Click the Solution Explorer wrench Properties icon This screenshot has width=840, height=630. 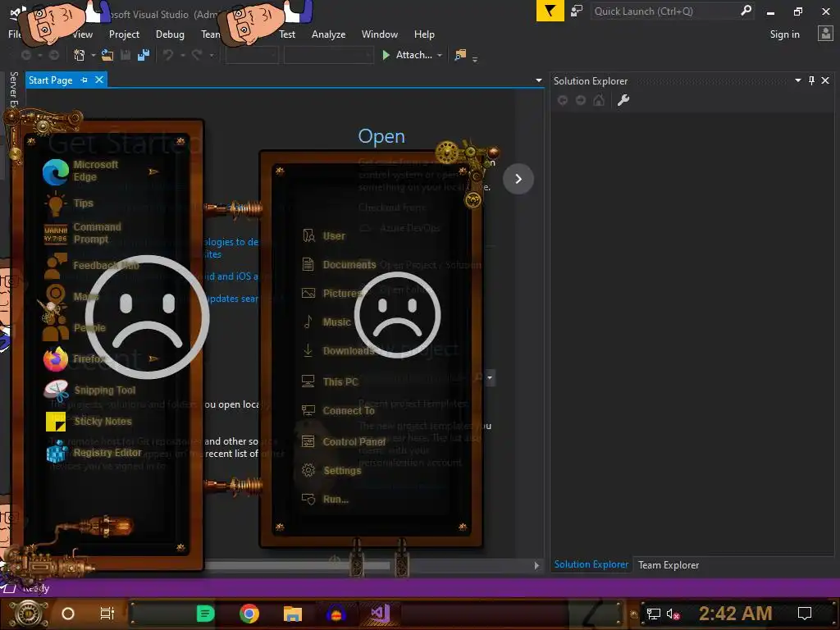(x=623, y=100)
